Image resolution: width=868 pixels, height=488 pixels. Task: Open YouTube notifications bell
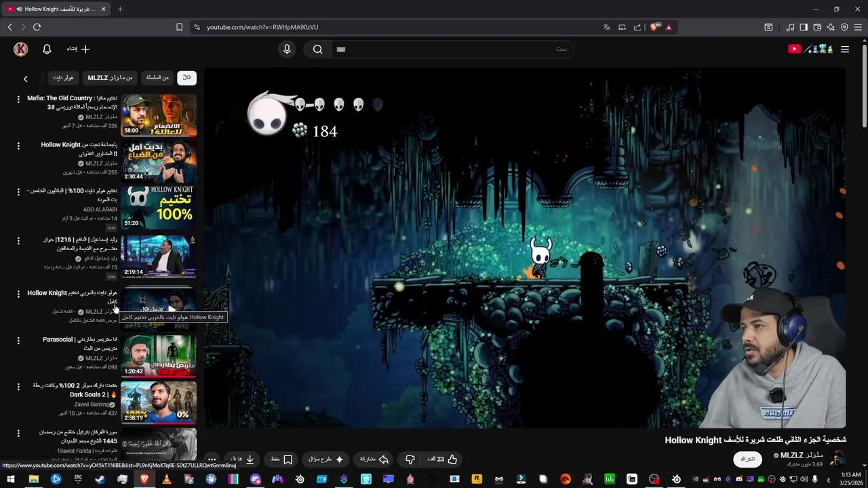click(x=47, y=49)
